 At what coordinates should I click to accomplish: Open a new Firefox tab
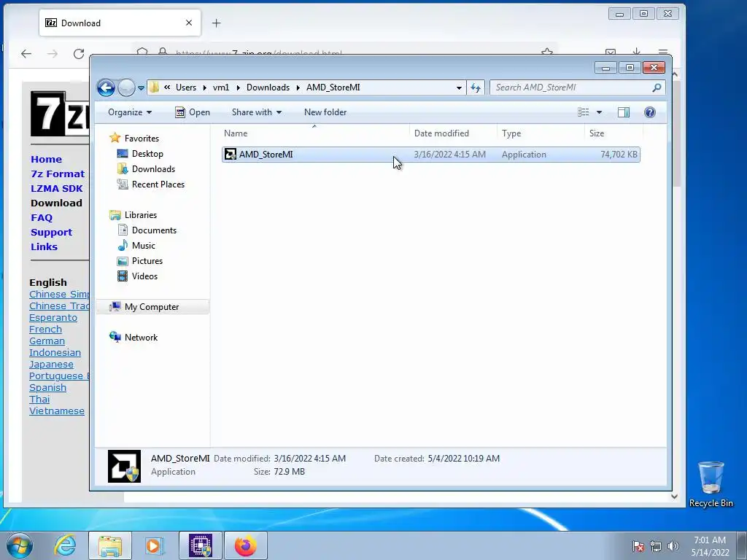click(x=216, y=23)
